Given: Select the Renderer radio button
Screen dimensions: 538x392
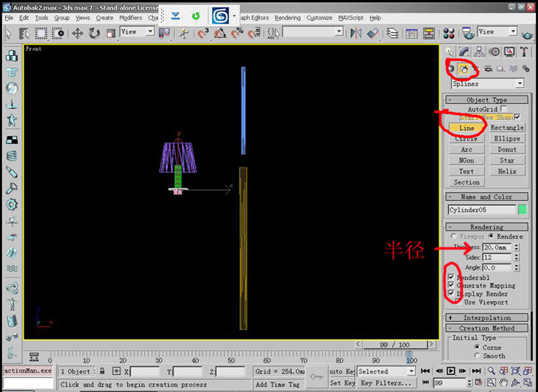Looking at the screenshot, I should point(491,236).
